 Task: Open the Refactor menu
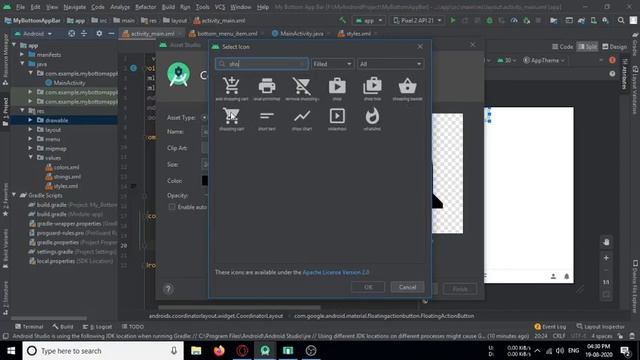[x=146, y=7]
